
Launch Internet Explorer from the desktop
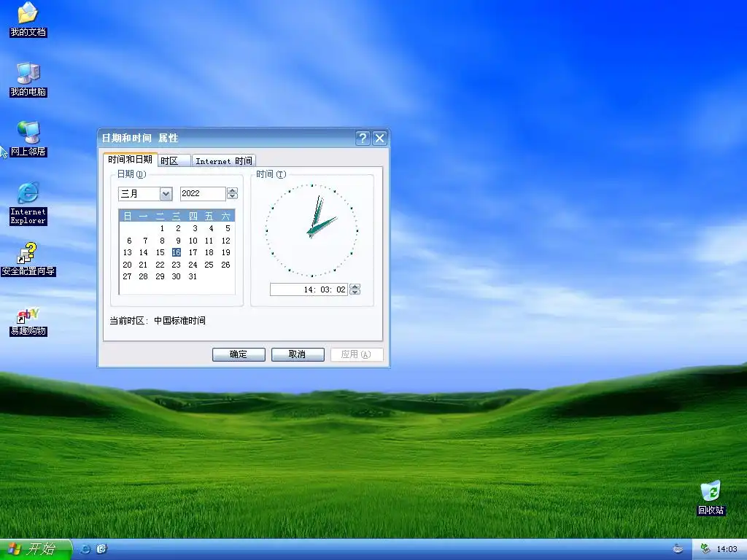[28, 203]
